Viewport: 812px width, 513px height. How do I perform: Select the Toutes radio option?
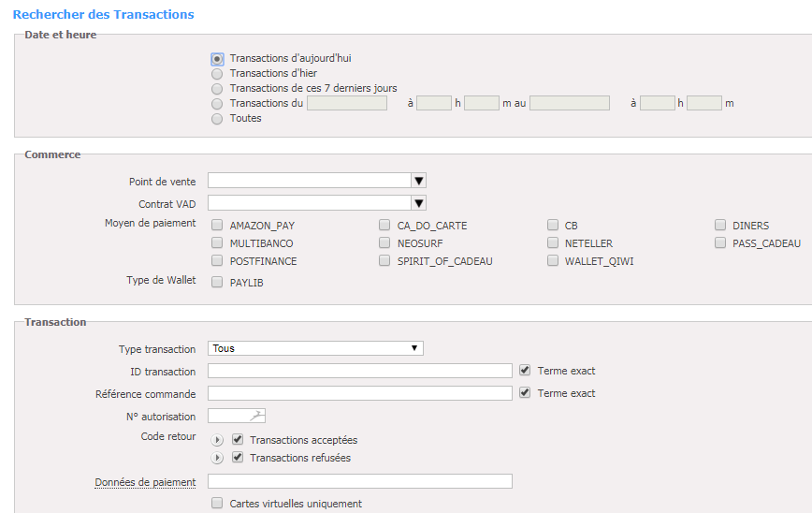pos(217,119)
